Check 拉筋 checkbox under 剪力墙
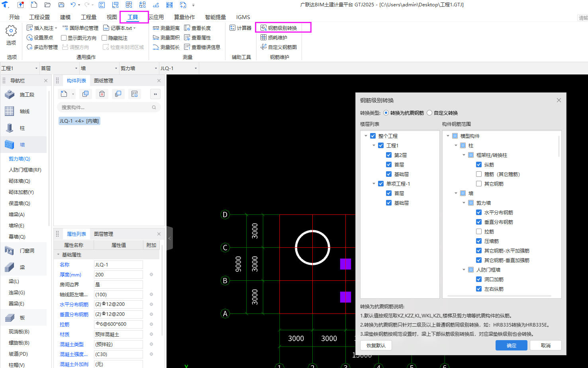 point(479,231)
